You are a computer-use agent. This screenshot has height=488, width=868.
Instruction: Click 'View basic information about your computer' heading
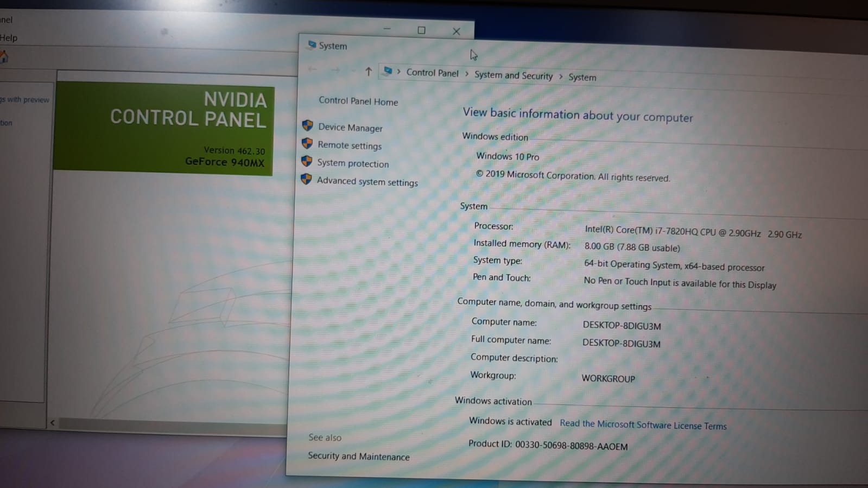[x=578, y=115]
